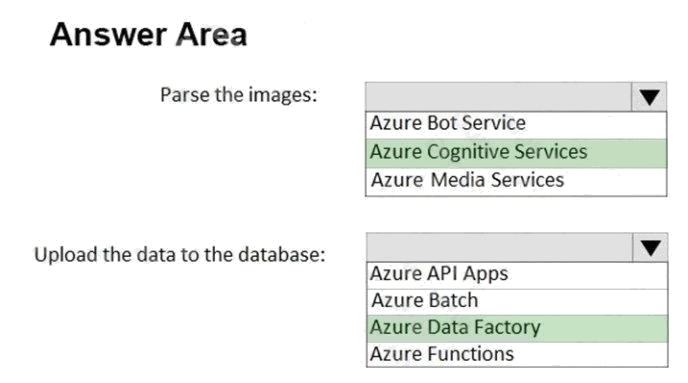688x383 pixels.
Task: Select Azure Media Services option
Action: point(516,181)
